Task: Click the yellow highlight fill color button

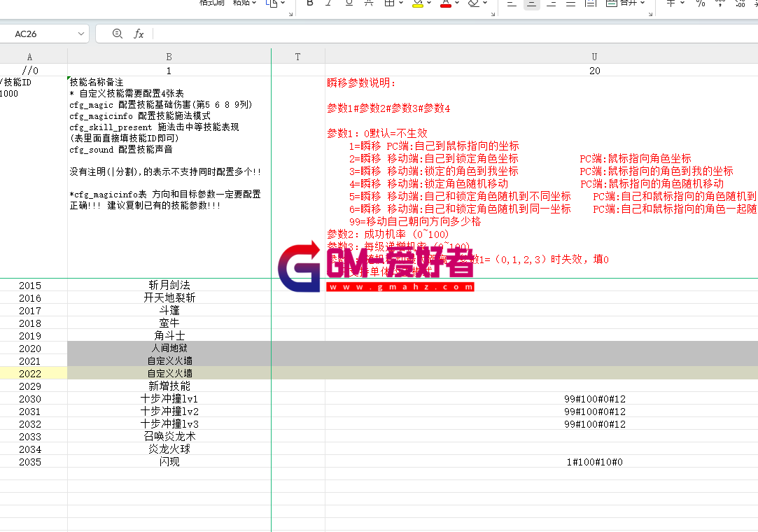Action: [x=418, y=3]
